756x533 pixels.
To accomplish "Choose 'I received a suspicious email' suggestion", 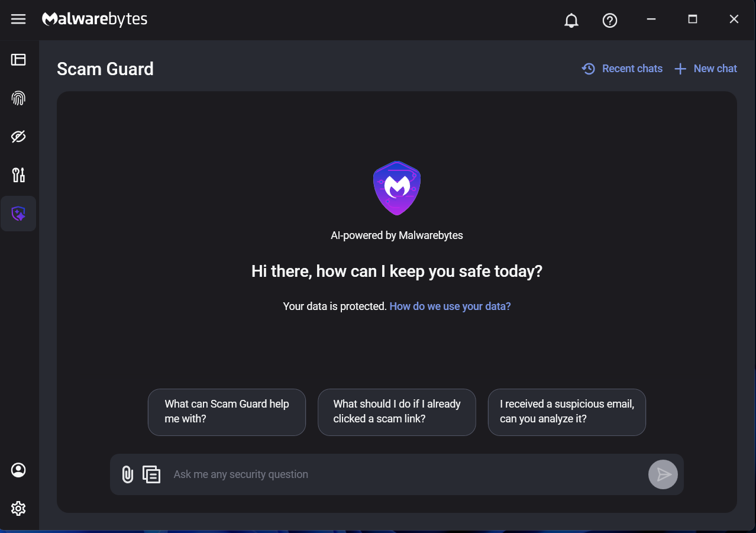I will coord(567,412).
